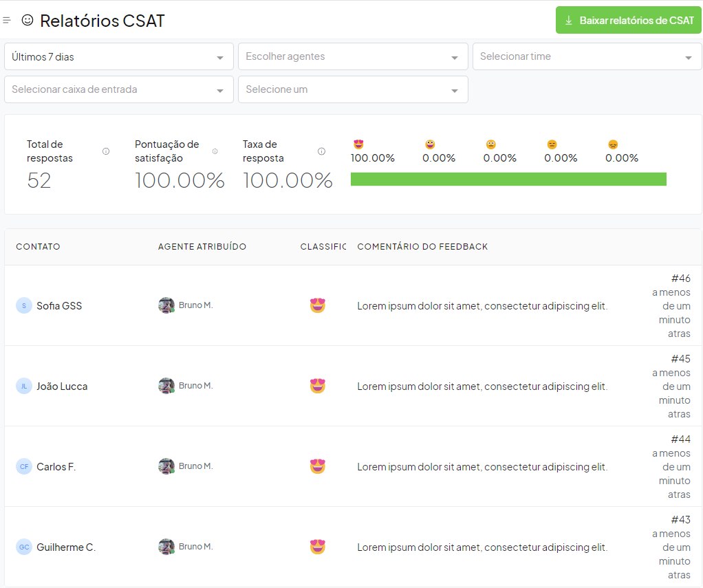Open conversation #46 link
The width and height of the screenshot is (703, 588).
680,279
